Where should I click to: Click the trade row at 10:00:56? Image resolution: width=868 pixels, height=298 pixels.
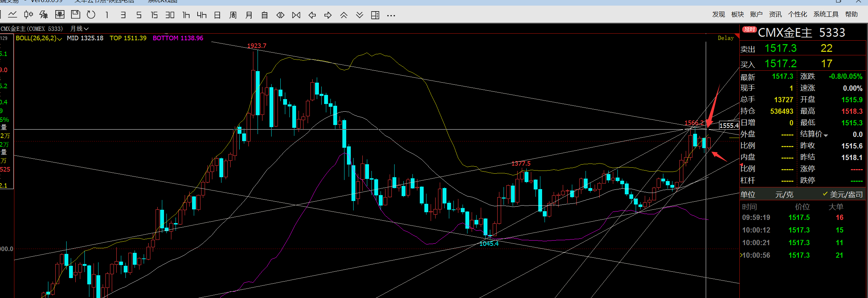(802, 255)
